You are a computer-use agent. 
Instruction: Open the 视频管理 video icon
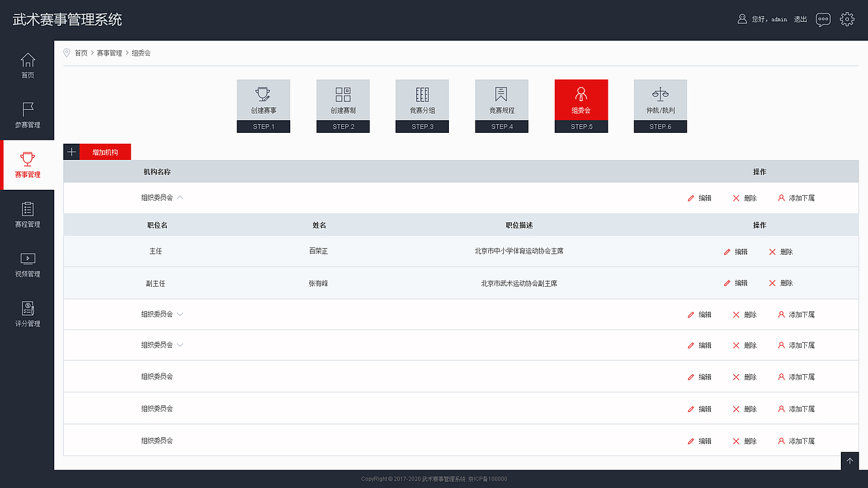[x=27, y=263]
